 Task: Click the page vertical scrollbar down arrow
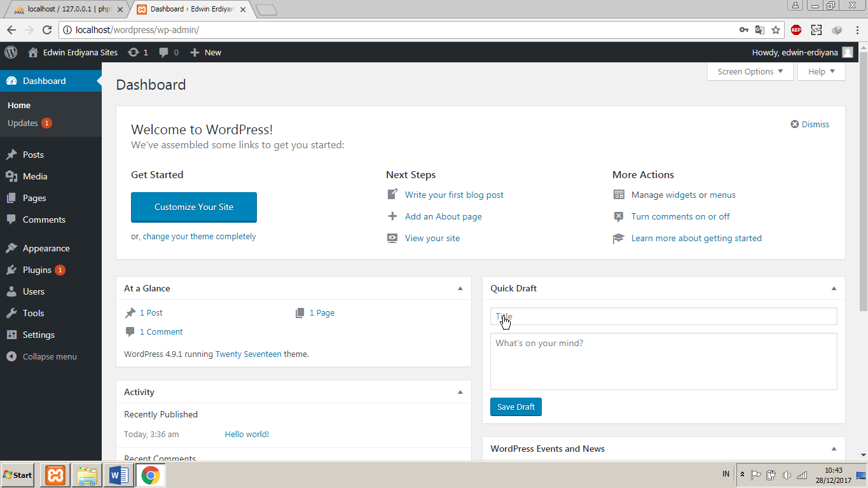[x=863, y=455]
